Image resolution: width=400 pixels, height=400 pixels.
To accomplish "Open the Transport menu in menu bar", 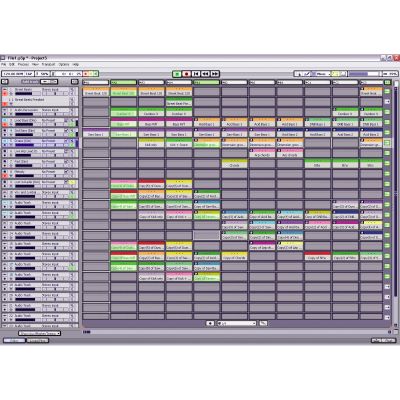I will click(48, 64).
